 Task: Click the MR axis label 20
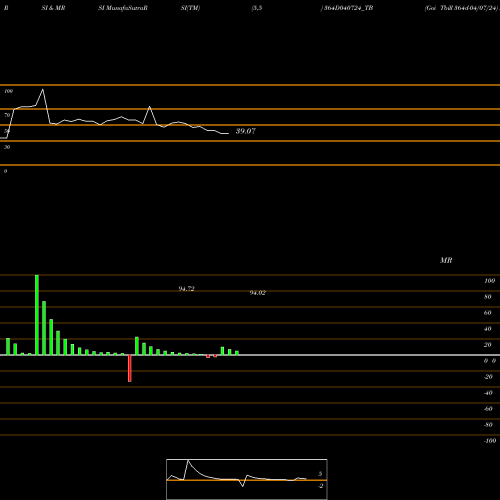point(488,345)
